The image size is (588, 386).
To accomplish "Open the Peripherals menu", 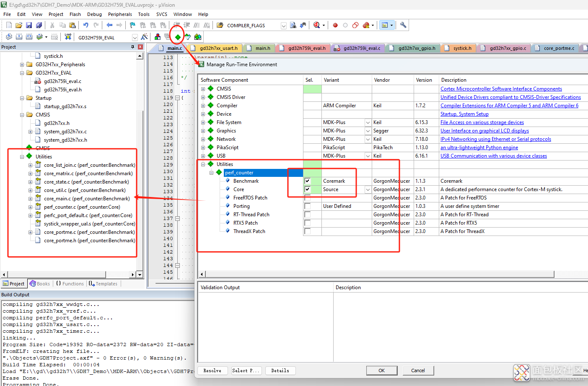I will coord(120,14).
